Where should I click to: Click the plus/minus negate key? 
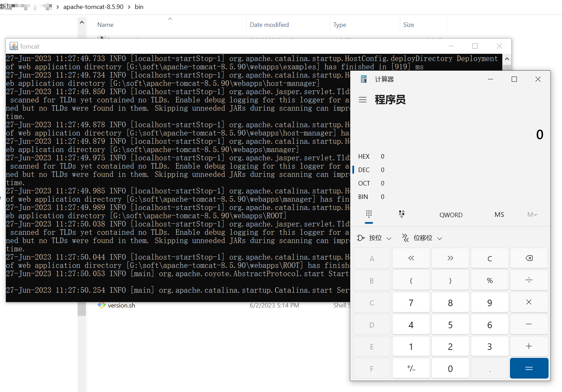411,369
